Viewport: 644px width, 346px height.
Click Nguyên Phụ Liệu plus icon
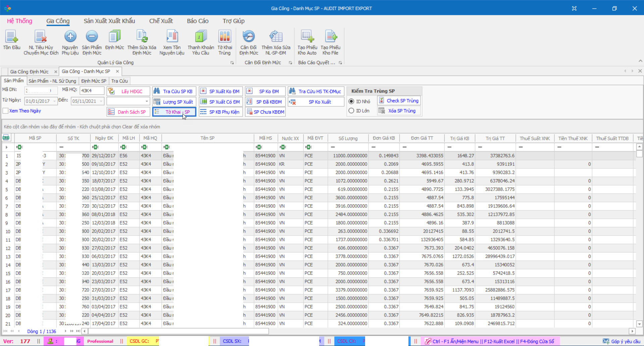point(70,36)
